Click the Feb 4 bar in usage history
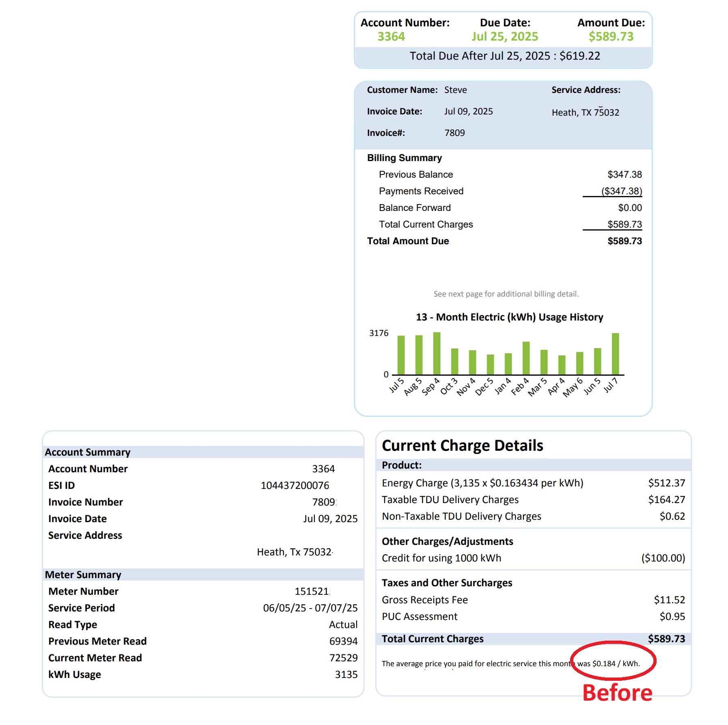This screenshot has width=728, height=725. pos(526,358)
